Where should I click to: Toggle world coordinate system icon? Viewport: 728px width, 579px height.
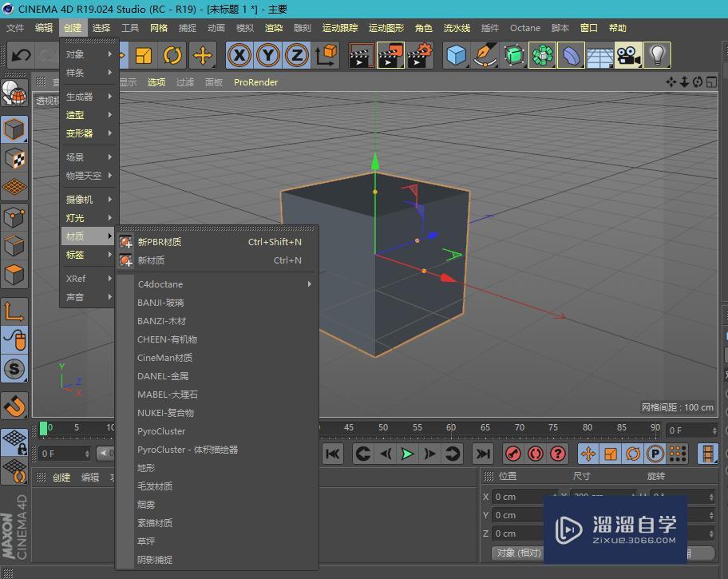[326, 55]
